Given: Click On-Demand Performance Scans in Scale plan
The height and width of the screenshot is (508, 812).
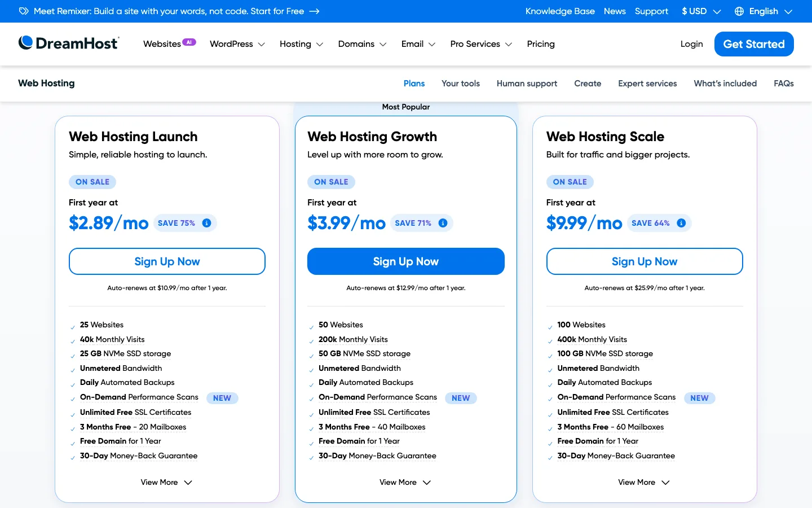Looking at the screenshot, I should coord(616,397).
